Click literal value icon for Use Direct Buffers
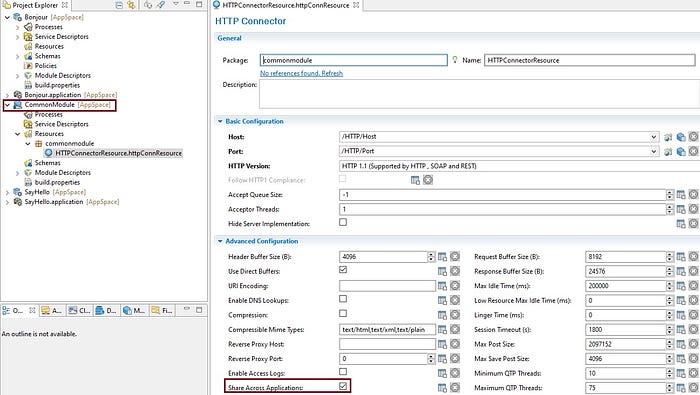This screenshot has height=395, width=700. [x=454, y=271]
